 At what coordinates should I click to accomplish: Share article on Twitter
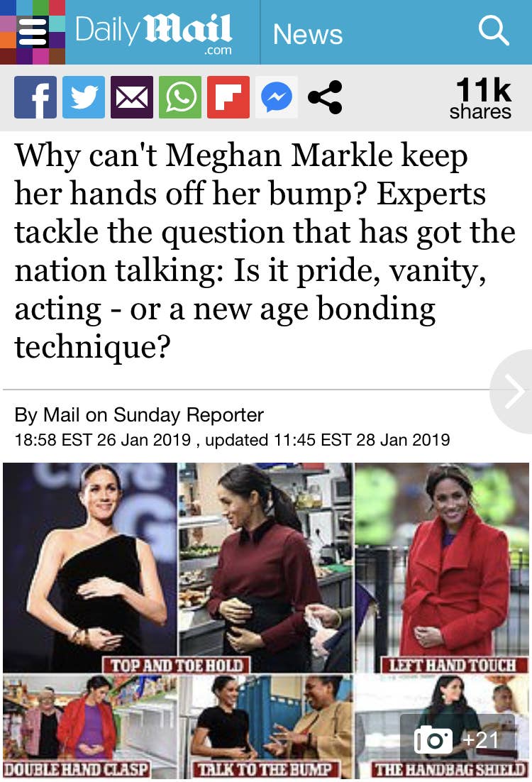pyautogui.click(x=84, y=97)
